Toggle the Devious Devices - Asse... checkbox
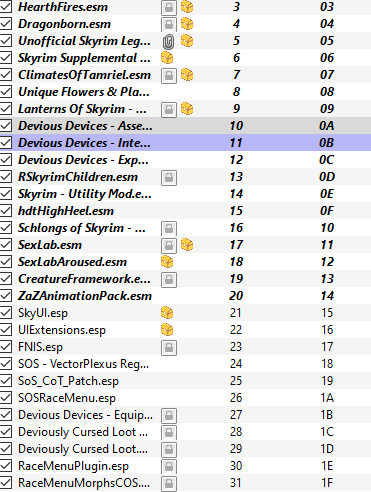 tap(6, 126)
